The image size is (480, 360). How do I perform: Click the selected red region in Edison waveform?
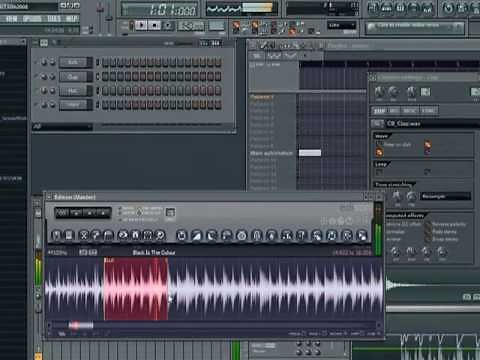[136, 288]
